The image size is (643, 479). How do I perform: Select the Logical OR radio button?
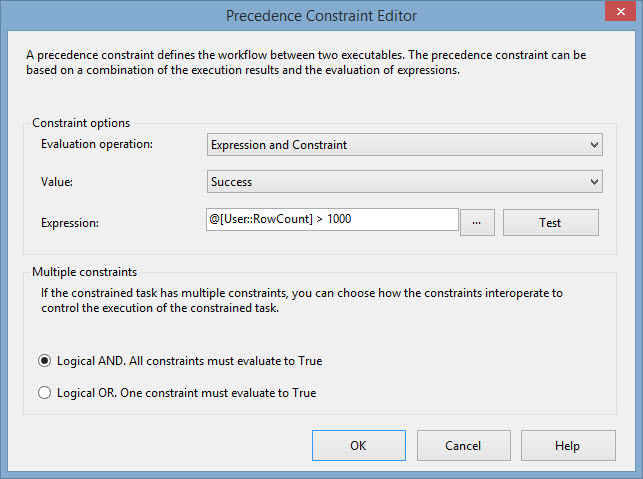[x=44, y=393]
